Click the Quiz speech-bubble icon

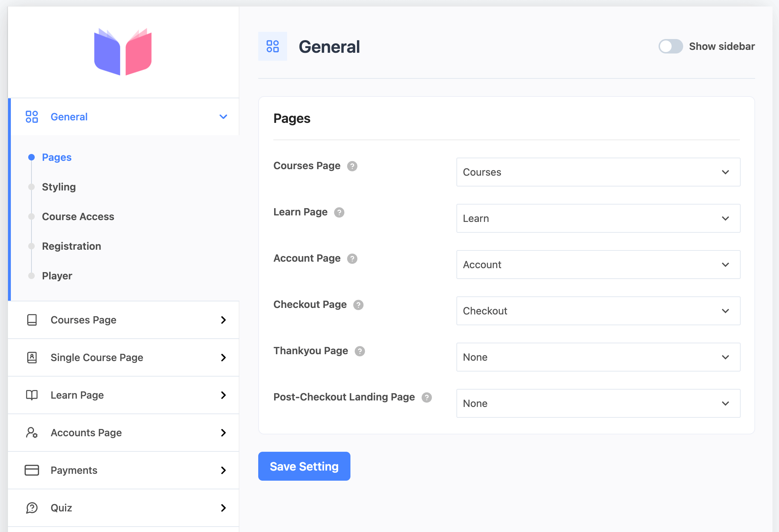(32, 508)
